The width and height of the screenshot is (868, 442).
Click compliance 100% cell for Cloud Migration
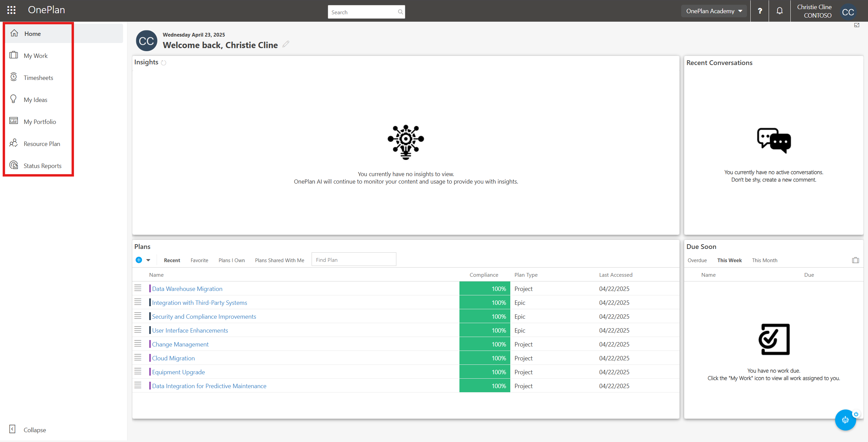tap(485, 358)
